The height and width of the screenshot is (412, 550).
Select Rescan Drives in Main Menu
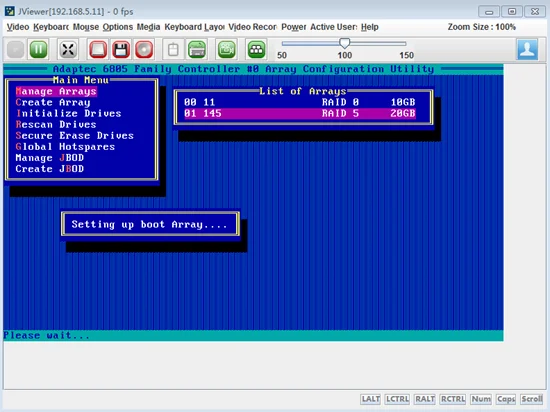tap(56, 124)
